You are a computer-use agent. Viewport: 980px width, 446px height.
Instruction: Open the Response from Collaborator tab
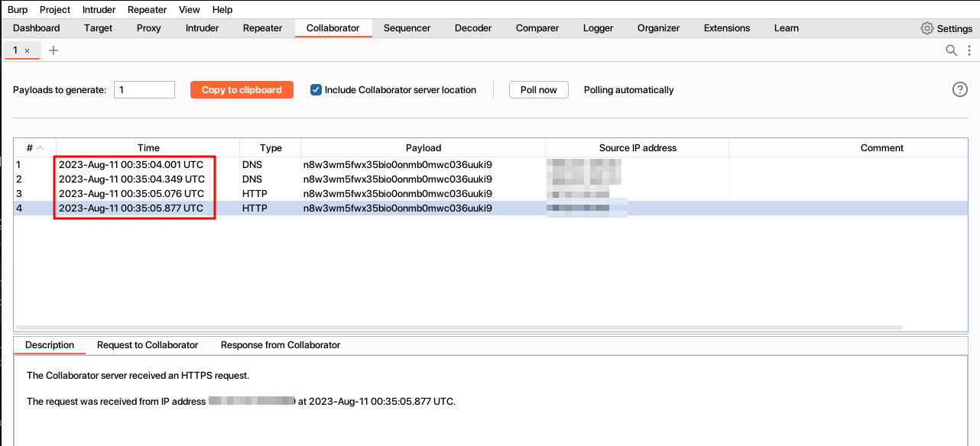coord(281,345)
